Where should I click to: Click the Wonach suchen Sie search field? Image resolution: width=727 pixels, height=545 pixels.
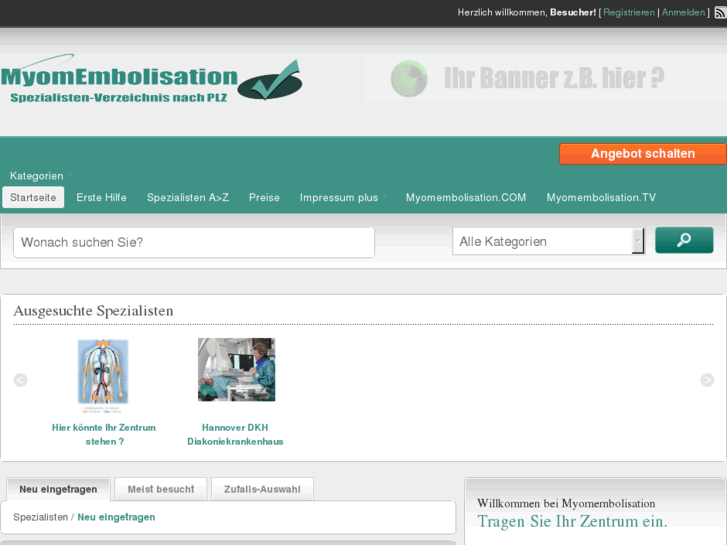194,242
